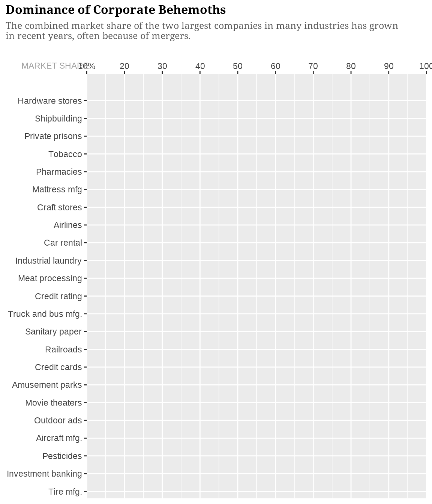Click the 90 tick on the axis
The image size is (432, 504).
click(389, 66)
